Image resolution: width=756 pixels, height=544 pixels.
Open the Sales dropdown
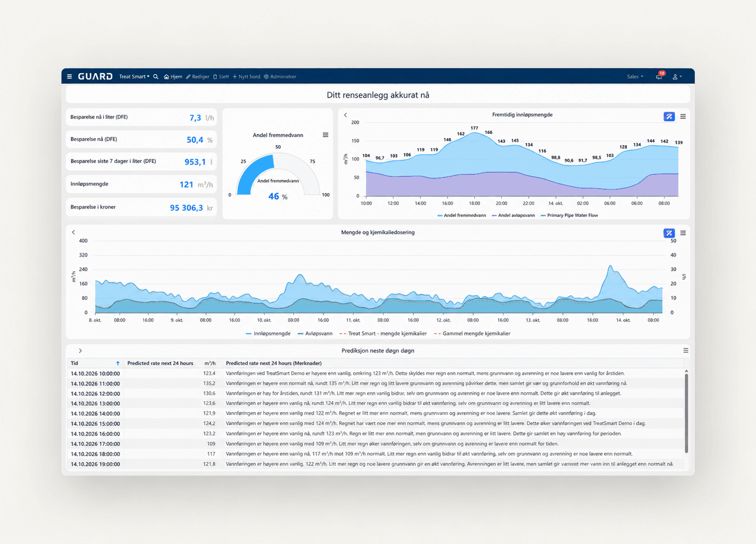pos(635,77)
